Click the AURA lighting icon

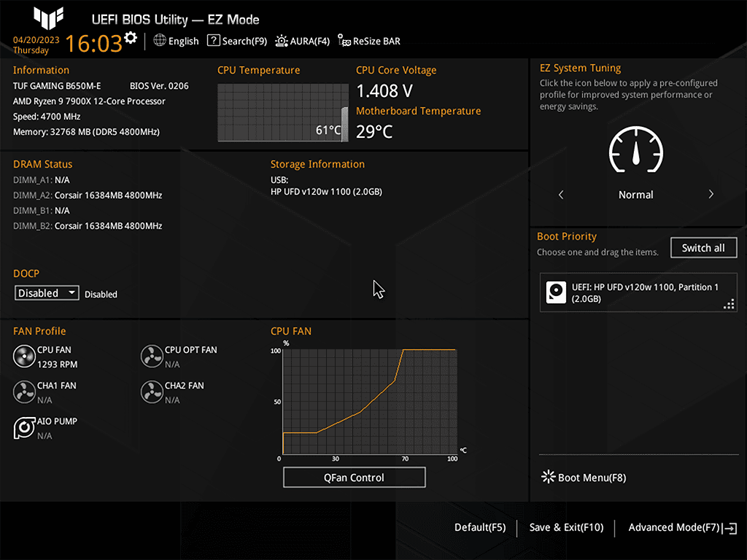tap(282, 41)
